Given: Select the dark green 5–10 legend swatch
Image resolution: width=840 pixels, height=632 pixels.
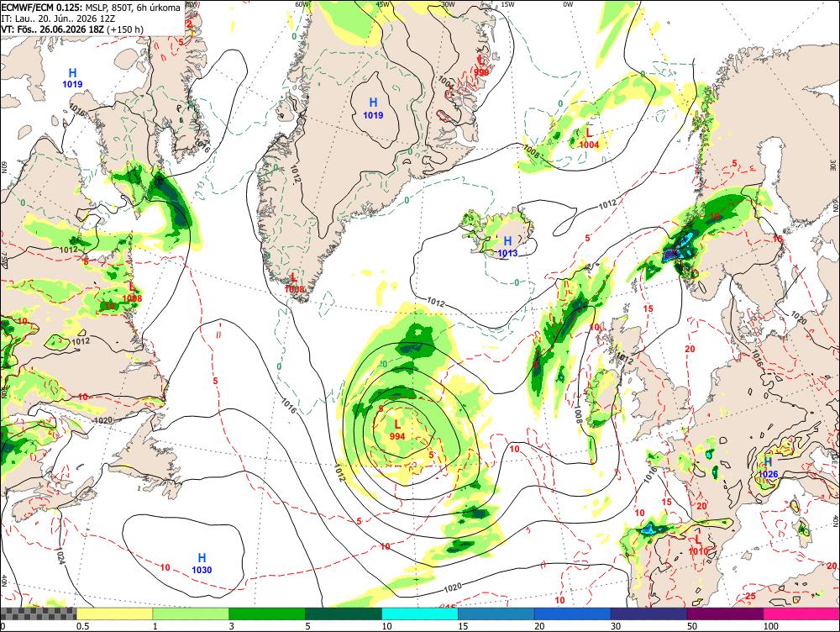Looking at the screenshot, I should [x=344, y=614].
